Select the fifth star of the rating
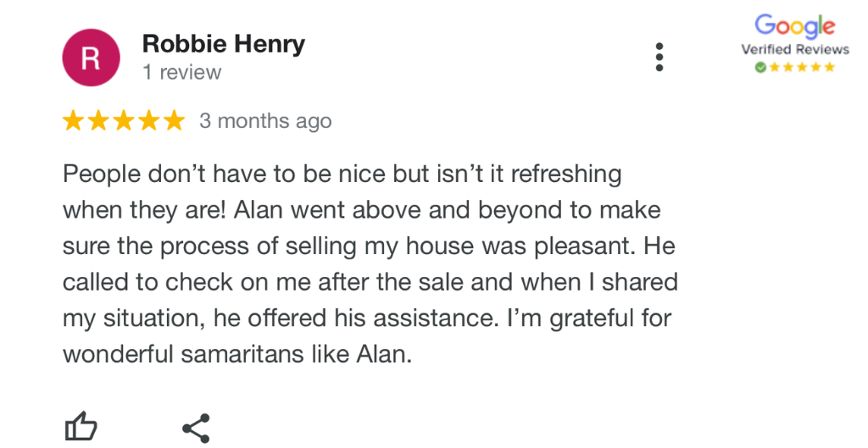The width and height of the screenshot is (868, 448). pos(175,120)
